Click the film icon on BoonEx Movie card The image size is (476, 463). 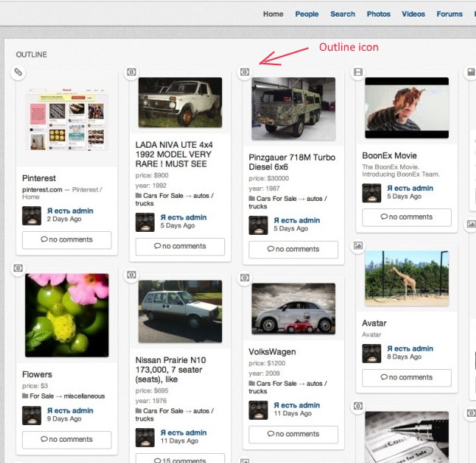pos(359,72)
